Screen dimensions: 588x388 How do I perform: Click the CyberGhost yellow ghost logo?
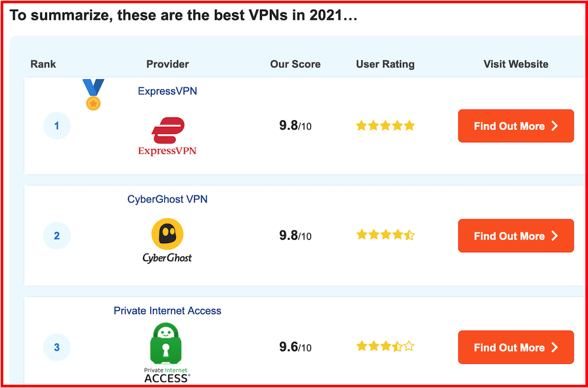click(x=167, y=240)
